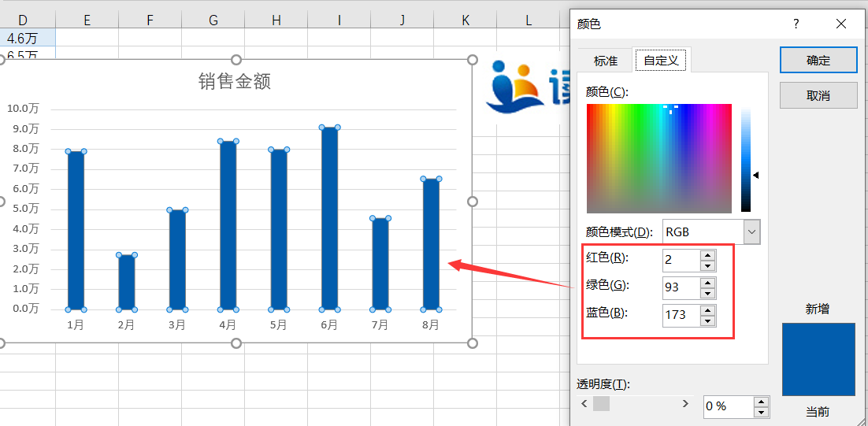Pick a color in the spectrum field

pyautogui.click(x=659, y=158)
